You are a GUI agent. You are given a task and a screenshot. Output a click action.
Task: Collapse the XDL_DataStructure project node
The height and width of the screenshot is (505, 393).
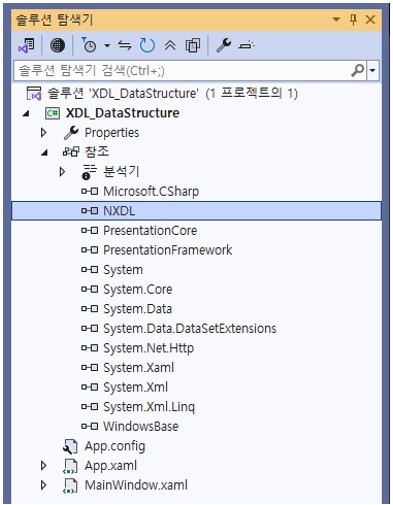click(26, 114)
